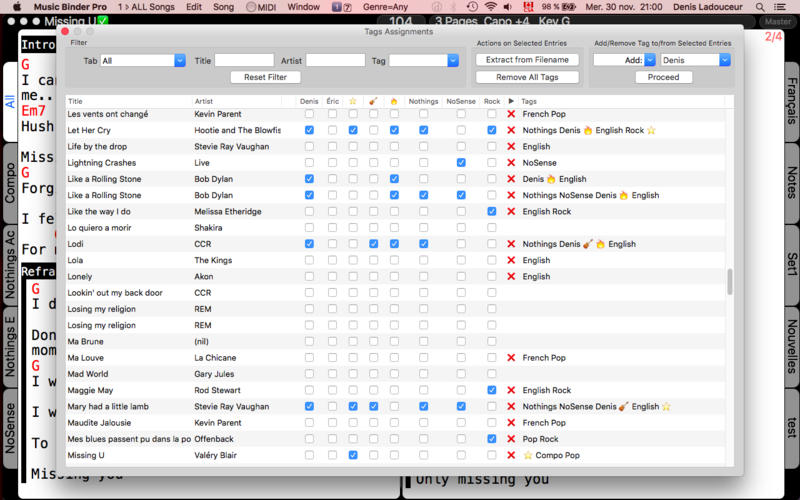Open the Denis tag selection dropdown
The height and width of the screenshot is (500, 800).
[696, 60]
